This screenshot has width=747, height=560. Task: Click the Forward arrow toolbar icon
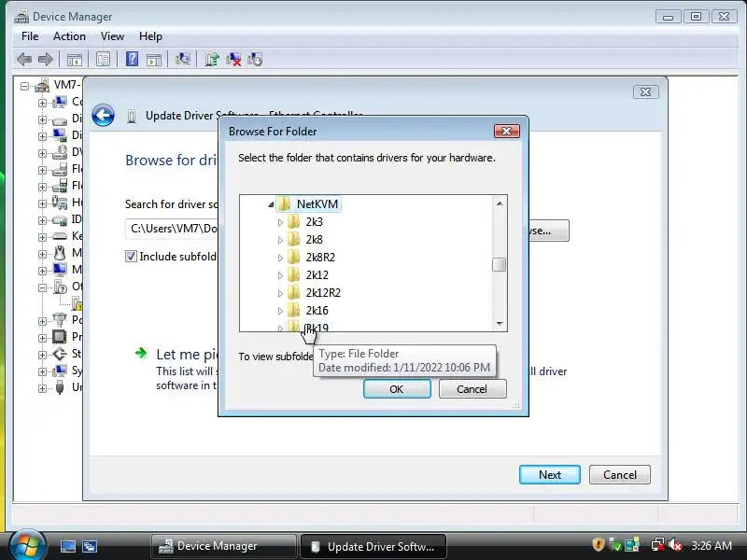click(45, 60)
